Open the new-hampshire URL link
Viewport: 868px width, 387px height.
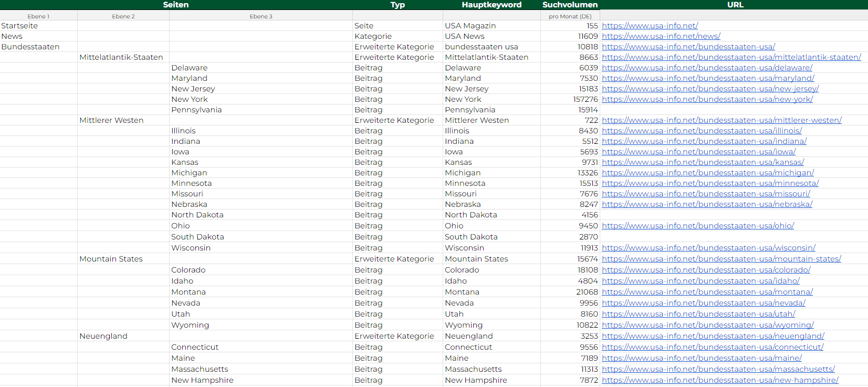tap(720, 380)
